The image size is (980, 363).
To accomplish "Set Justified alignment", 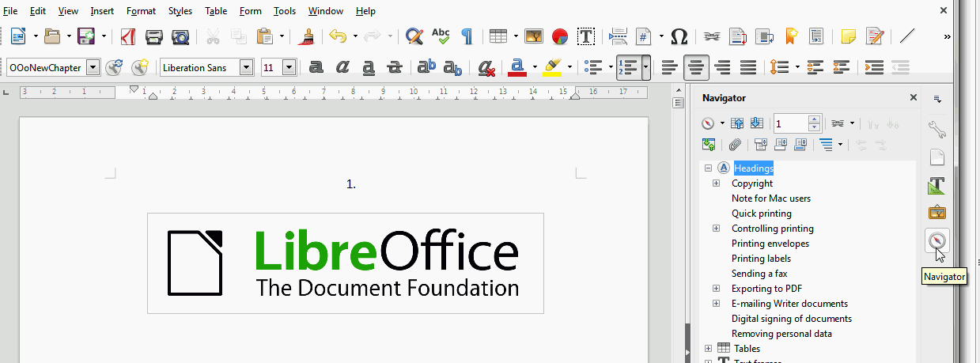I will click(x=748, y=68).
